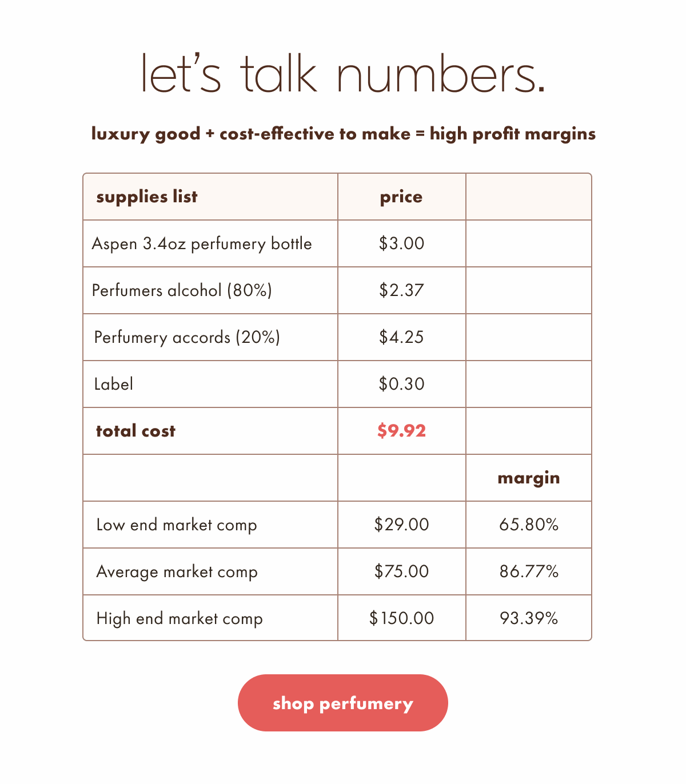Image resolution: width=686 pixels, height=784 pixels.
Task: Click the luxury good profit margins subtitle
Action: (343, 134)
